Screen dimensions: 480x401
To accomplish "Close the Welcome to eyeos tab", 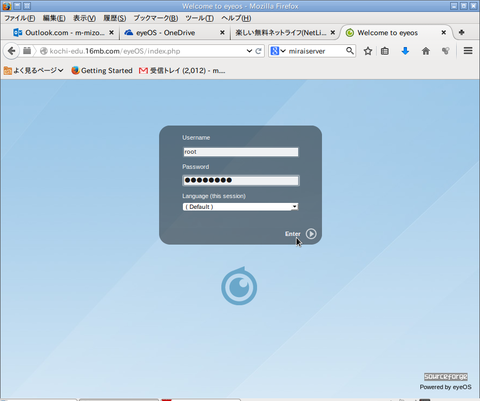I will click(444, 32).
